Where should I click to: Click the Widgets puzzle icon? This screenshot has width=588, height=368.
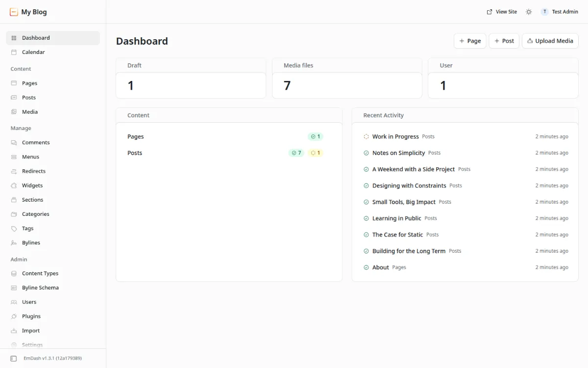point(14,185)
